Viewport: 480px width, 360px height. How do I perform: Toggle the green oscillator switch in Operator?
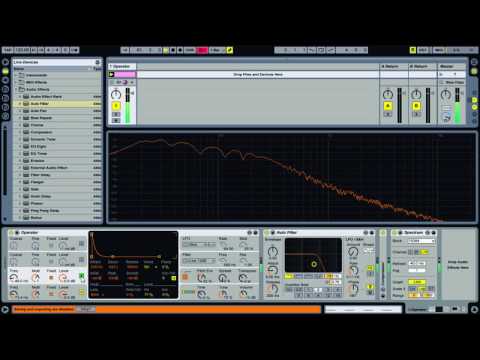[x=82, y=275]
